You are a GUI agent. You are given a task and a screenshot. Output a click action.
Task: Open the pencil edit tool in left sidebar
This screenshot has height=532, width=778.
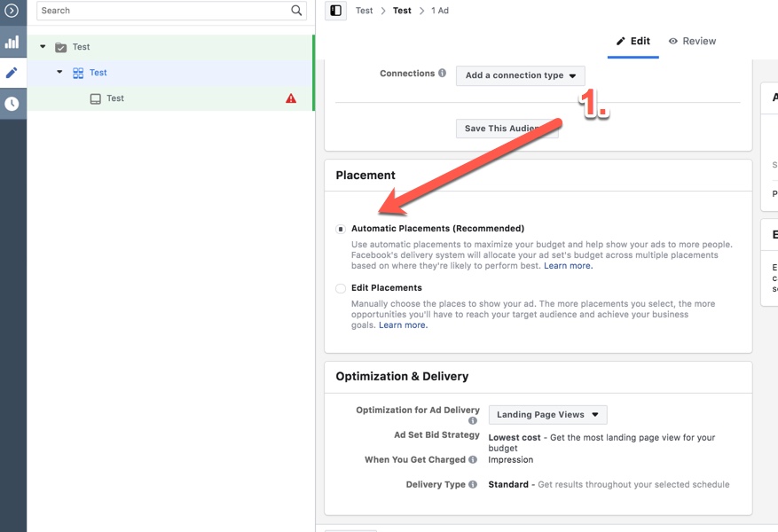[x=12, y=73]
